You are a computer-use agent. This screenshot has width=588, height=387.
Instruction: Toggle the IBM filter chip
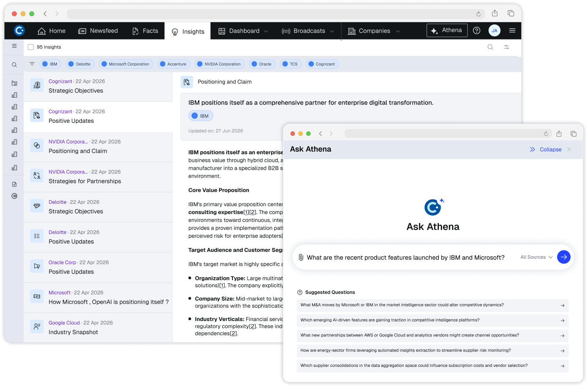50,64
